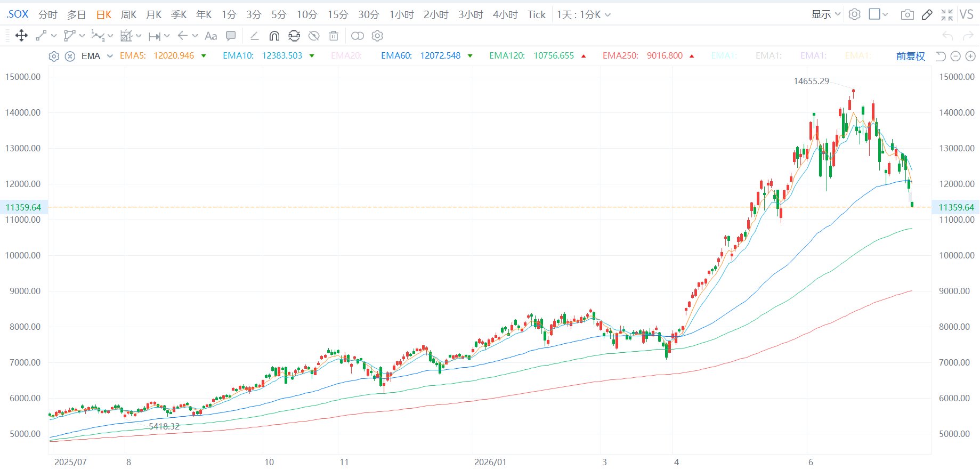Expand the layout square dropdown arrow
Image resolution: width=980 pixels, height=470 pixels.
(885, 14)
